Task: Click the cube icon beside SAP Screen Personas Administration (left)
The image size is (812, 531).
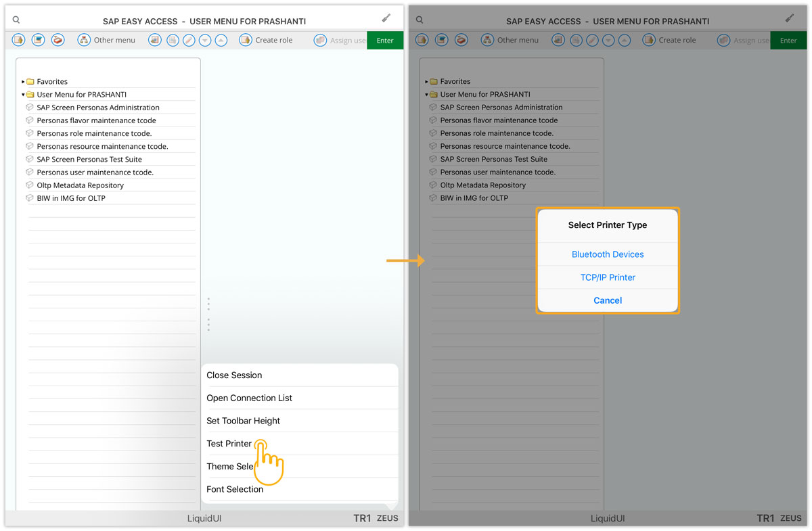Action: click(30, 108)
